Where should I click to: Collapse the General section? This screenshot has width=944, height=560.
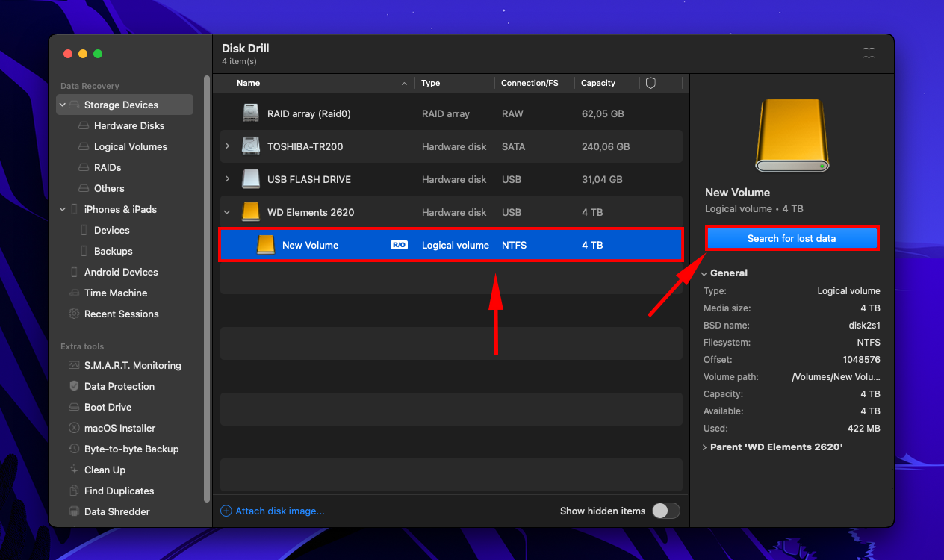[x=704, y=273]
